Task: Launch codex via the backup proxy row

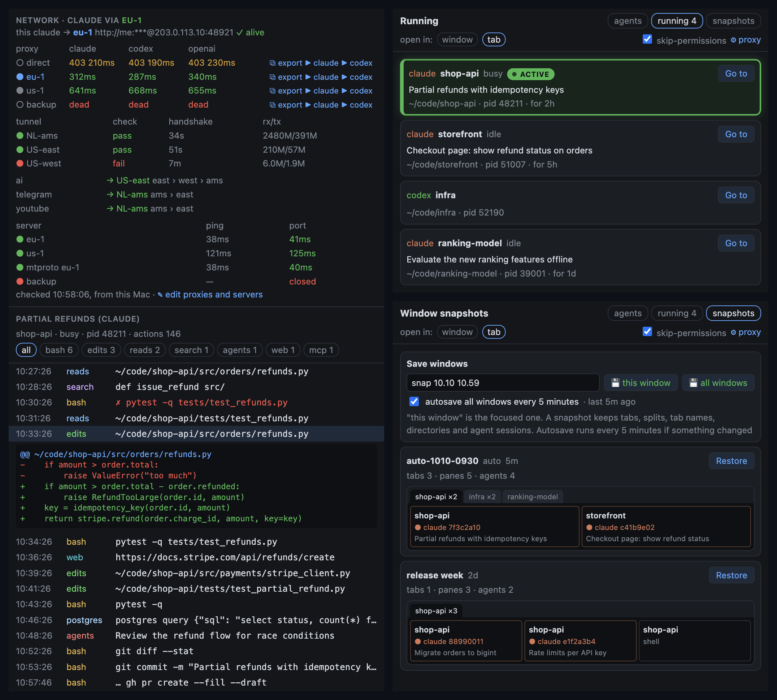Action: click(357, 105)
